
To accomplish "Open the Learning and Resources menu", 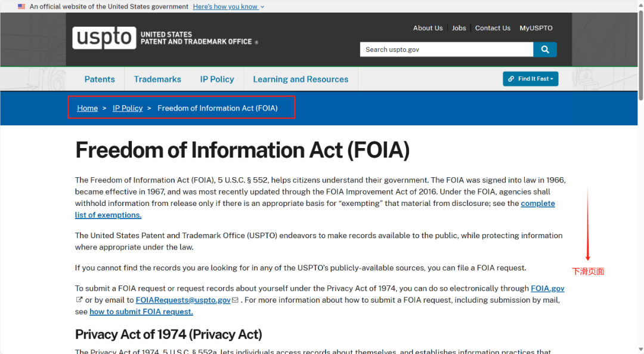I will [301, 79].
